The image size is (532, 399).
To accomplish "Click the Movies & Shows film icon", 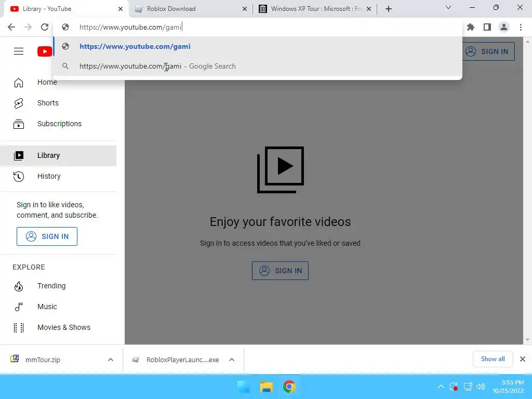I will click(x=19, y=328).
